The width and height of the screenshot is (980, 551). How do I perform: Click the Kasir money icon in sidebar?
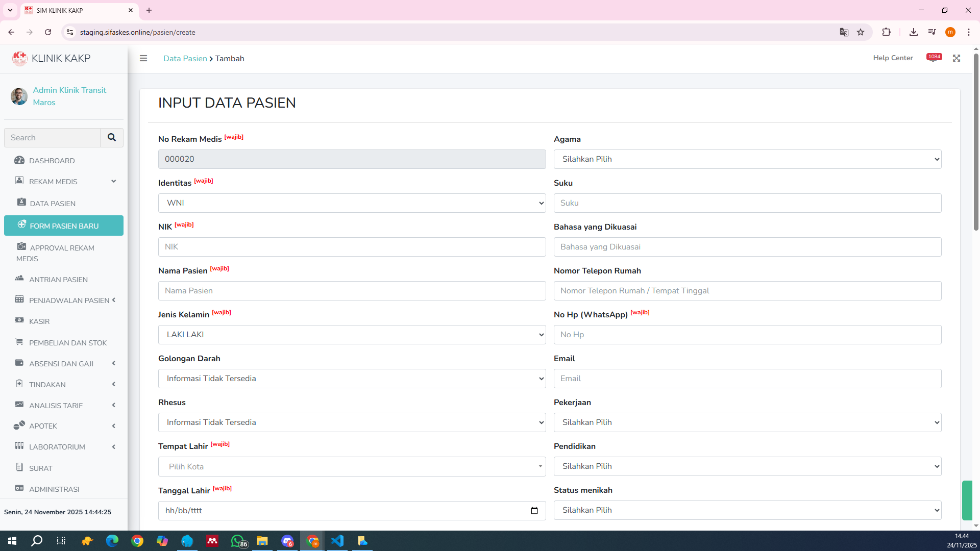(x=19, y=320)
